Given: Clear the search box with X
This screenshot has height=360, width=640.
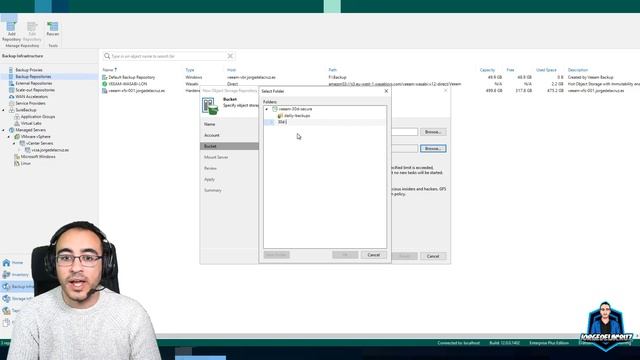Looking at the screenshot, I should [x=230, y=56].
